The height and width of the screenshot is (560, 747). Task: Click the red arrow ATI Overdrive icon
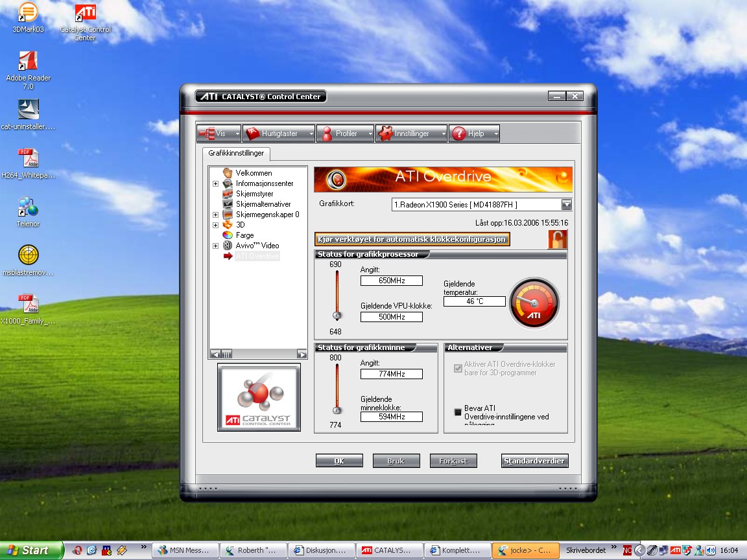click(x=228, y=256)
